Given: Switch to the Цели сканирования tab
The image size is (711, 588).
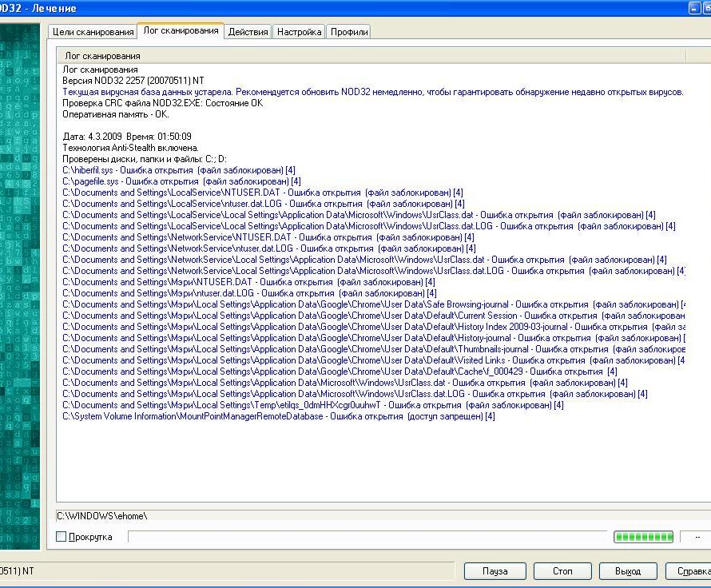Looking at the screenshot, I should 93,32.
